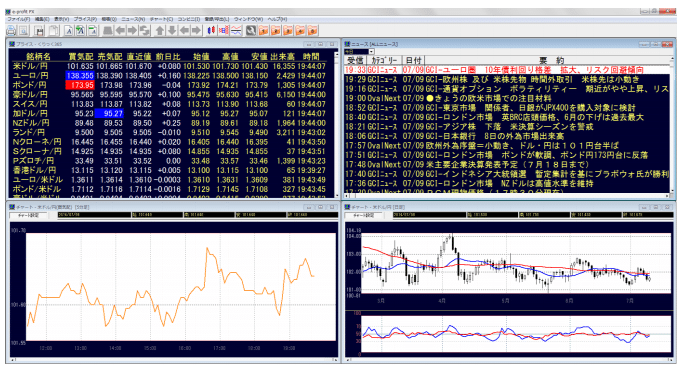Open the 19:00 きょうの欧米市場 news item

pyautogui.click(x=508, y=98)
